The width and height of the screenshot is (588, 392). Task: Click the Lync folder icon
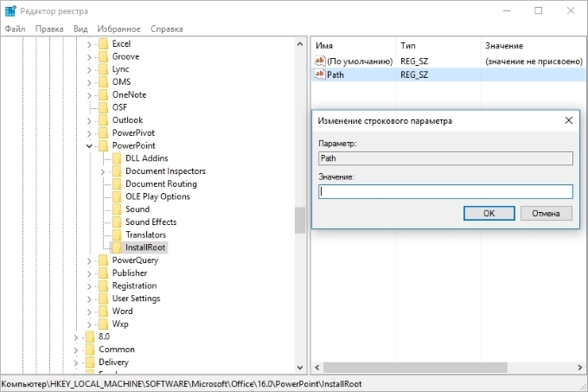point(103,69)
